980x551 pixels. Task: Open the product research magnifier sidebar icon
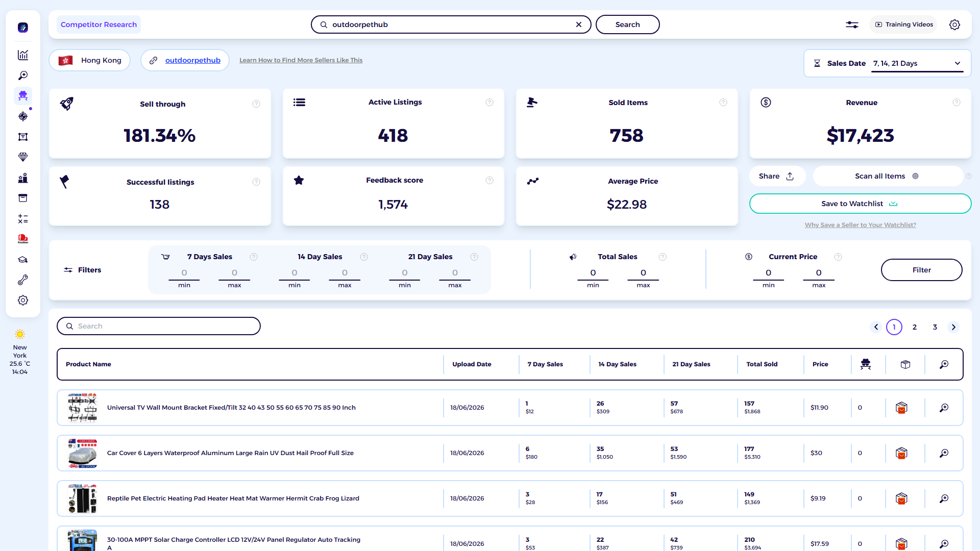tap(23, 76)
